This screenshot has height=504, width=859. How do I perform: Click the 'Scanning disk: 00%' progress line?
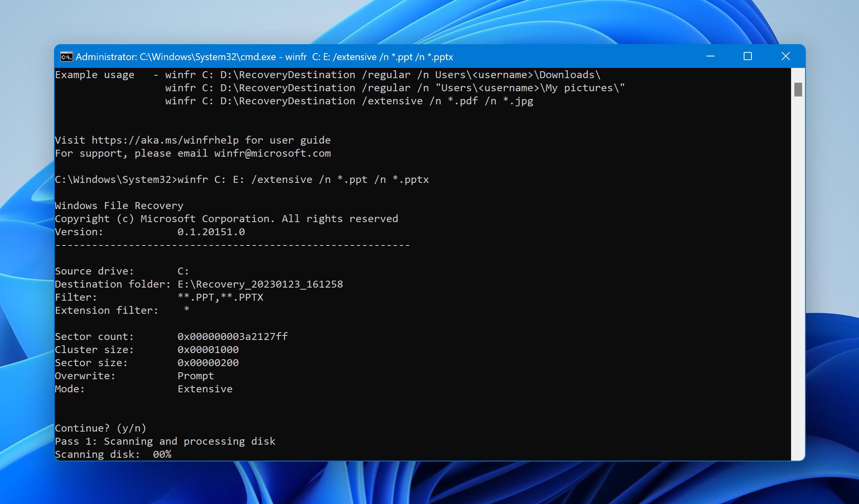[113, 454]
